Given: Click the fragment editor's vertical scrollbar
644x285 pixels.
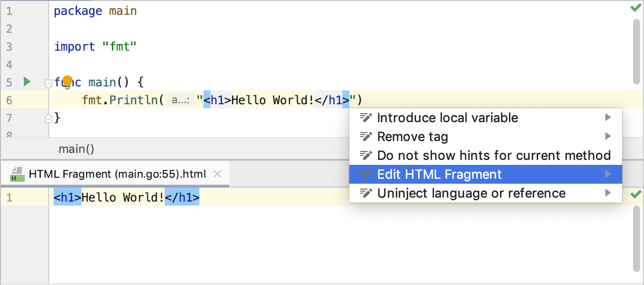Looking at the screenshot, I should 637,238.
